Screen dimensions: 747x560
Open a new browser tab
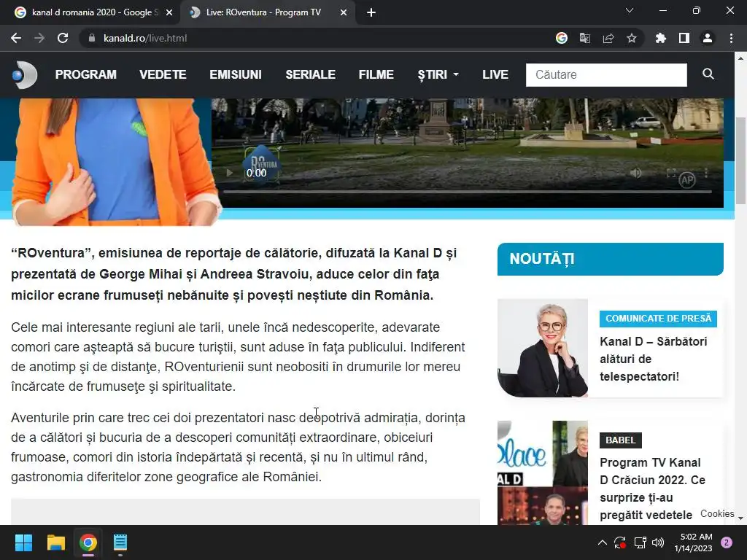click(x=371, y=13)
